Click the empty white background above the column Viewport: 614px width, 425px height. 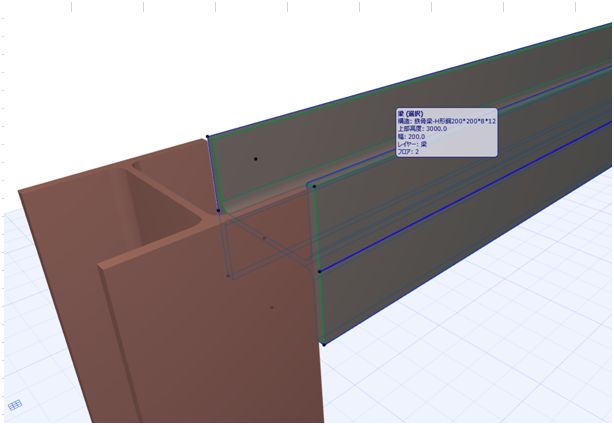point(100,80)
